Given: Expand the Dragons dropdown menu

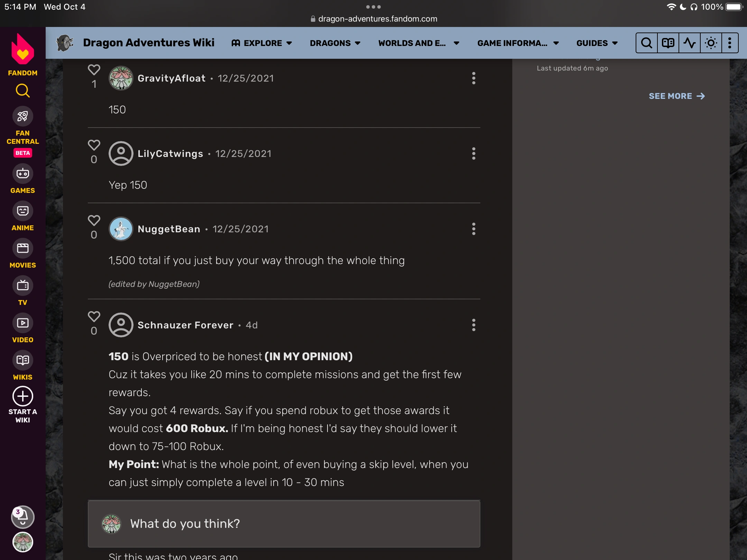Looking at the screenshot, I should click(335, 43).
